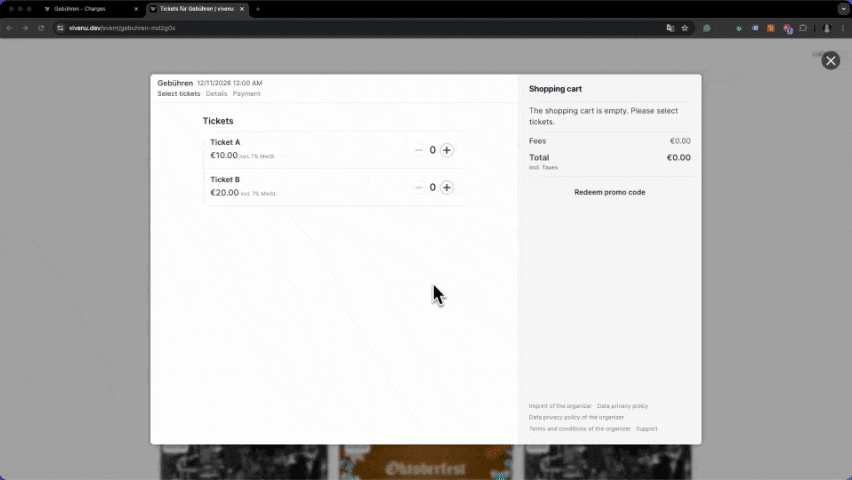Close the ticket shop overlay
Screen dimensions: 852x480
click(x=830, y=61)
